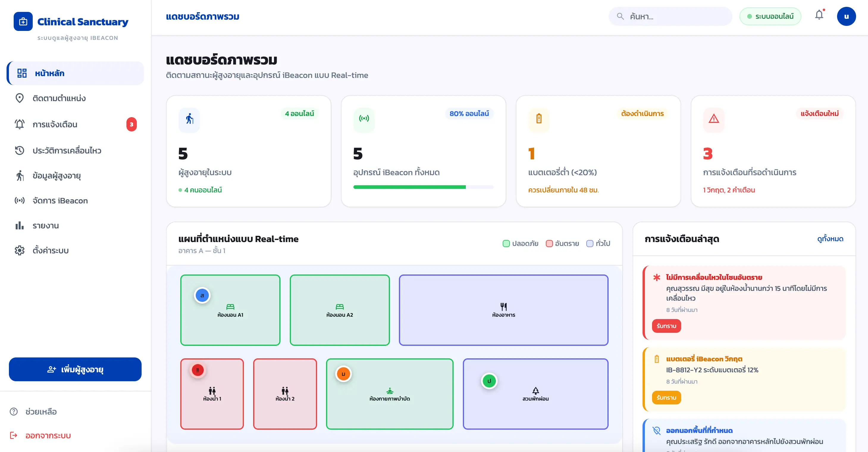The width and height of the screenshot is (868, 452).
Task: Click the ห้องน้ำ 1 restroom icon
Action: point(212,391)
